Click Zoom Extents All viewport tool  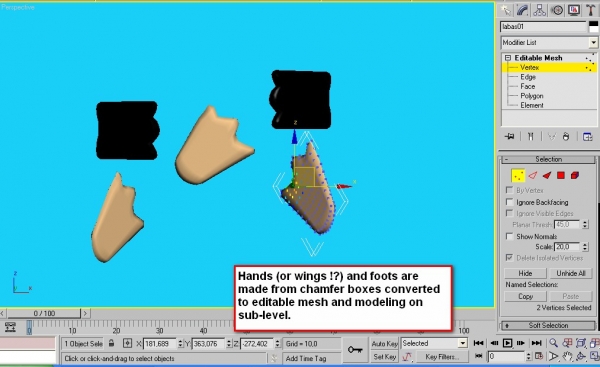pyautogui.click(x=594, y=343)
